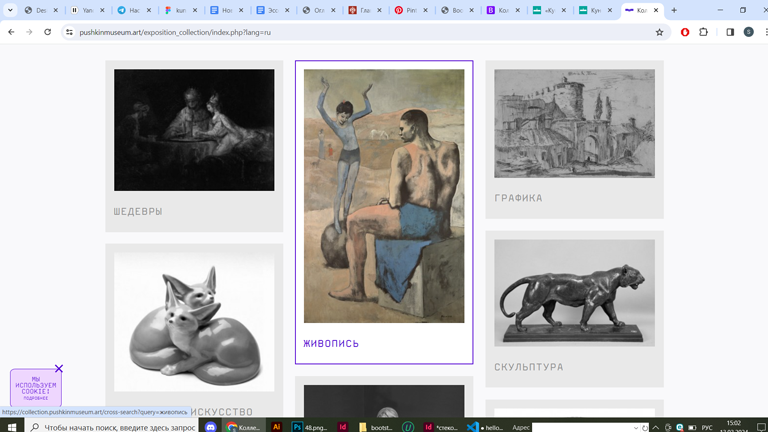Viewport: 768px width, 432px height.
Task: Open Photoshop 48.png taskbar button
Action: pos(310,427)
